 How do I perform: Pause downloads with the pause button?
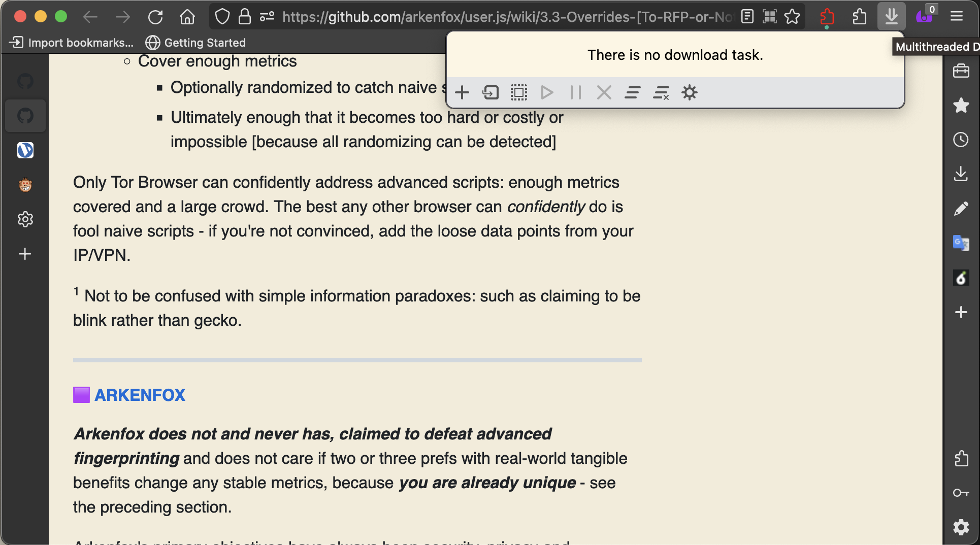click(x=575, y=93)
